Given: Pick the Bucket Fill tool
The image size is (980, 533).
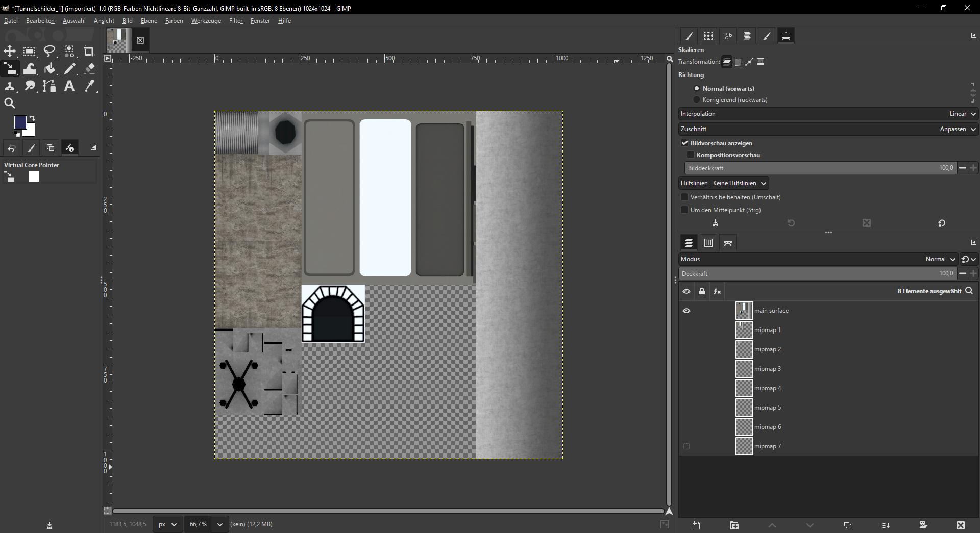Looking at the screenshot, I should pyautogui.click(x=50, y=69).
